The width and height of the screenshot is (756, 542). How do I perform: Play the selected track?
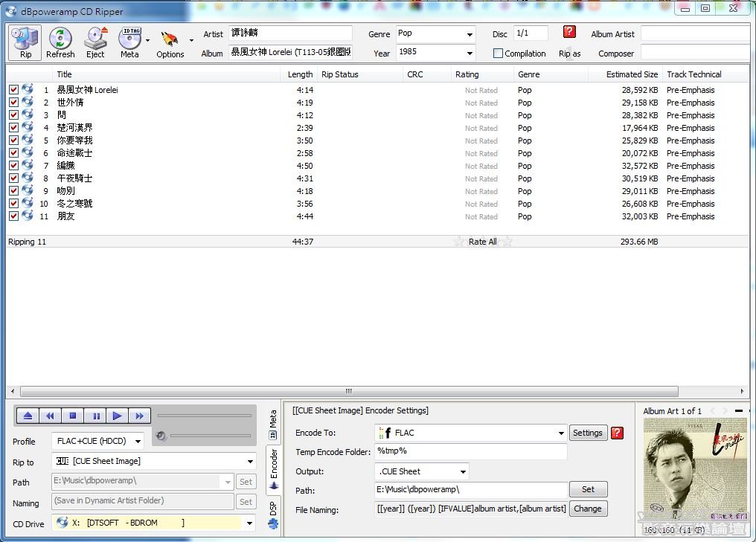pyautogui.click(x=117, y=416)
